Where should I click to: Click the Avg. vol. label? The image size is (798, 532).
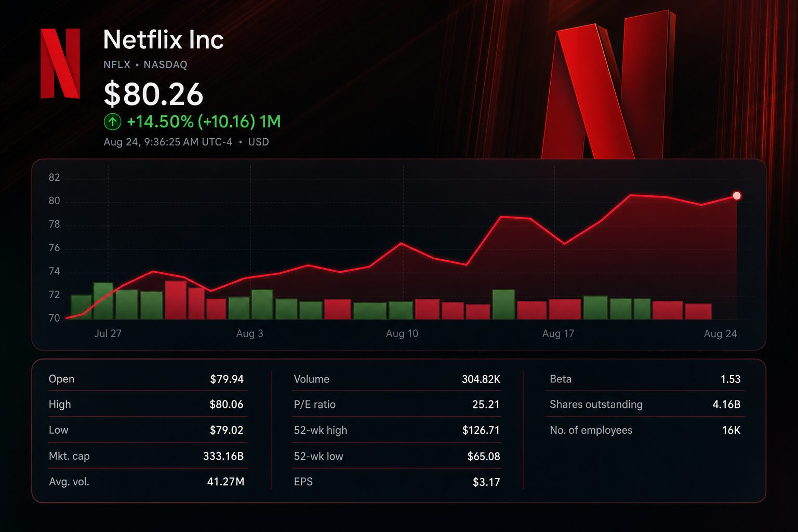[69, 482]
